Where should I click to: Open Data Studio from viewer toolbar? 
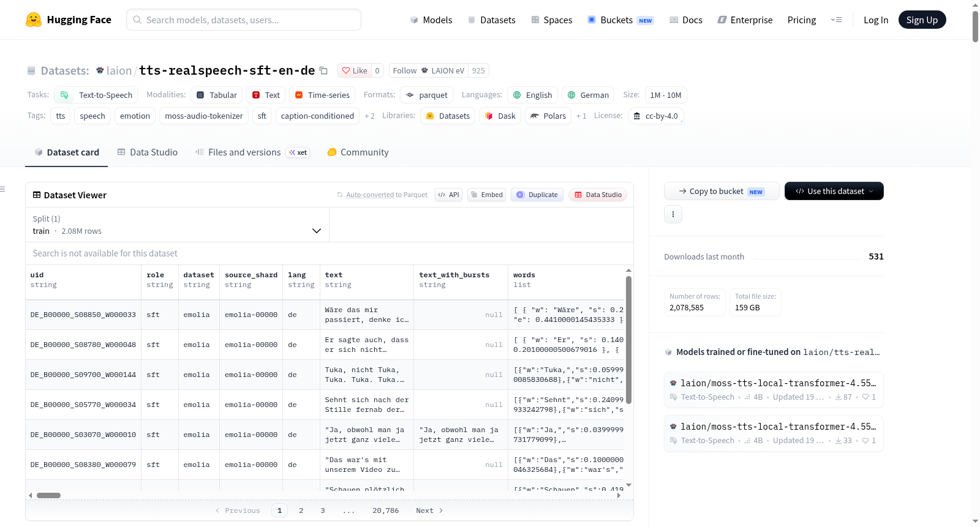[598, 195]
